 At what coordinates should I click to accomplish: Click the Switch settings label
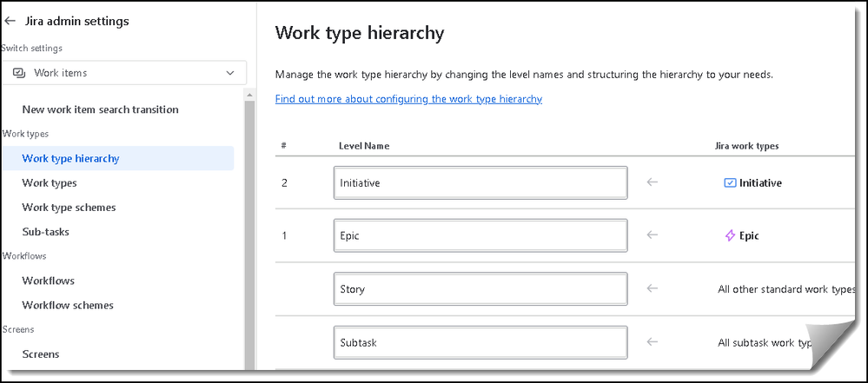31,48
